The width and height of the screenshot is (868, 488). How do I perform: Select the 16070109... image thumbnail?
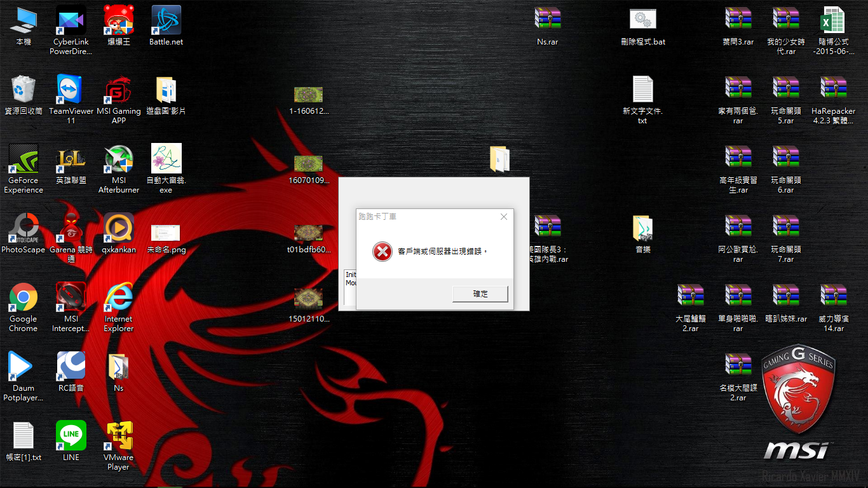(x=308, y=170)
